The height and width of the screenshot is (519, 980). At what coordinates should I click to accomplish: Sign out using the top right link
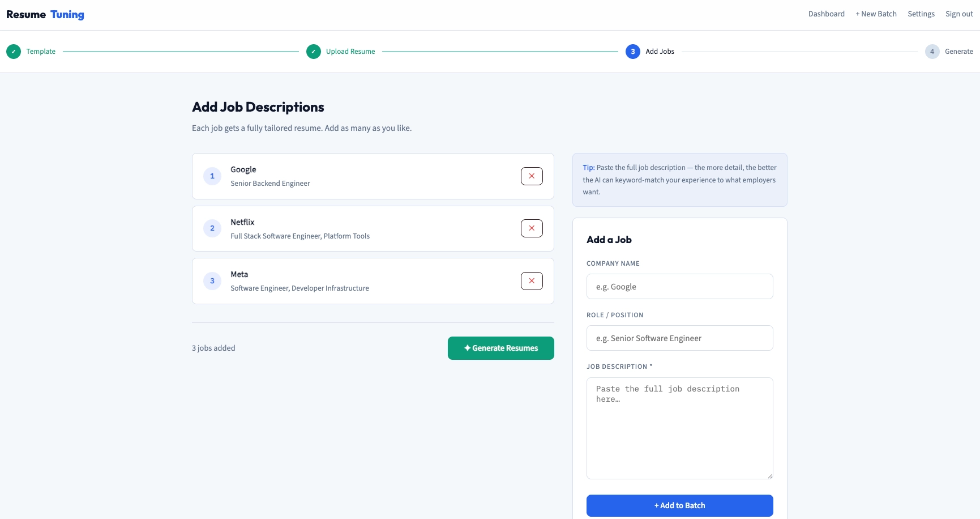tap(959, 14)
